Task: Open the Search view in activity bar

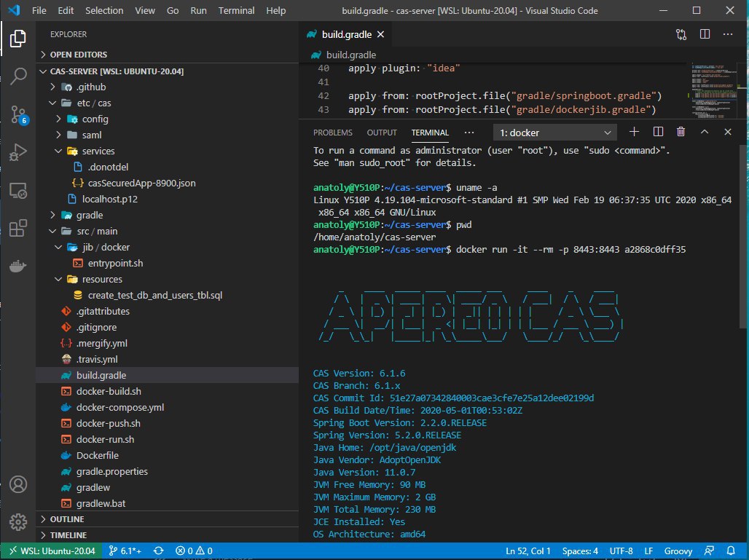Action: [18, 76]
